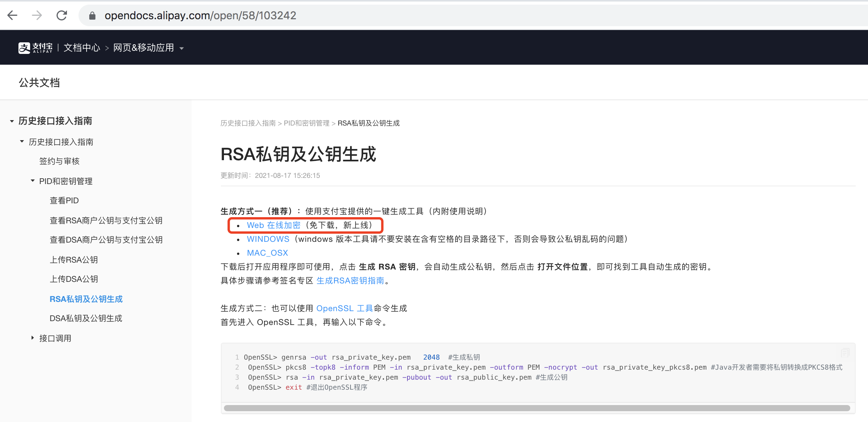Click the padlock site info icon

[x=92, y=16]
